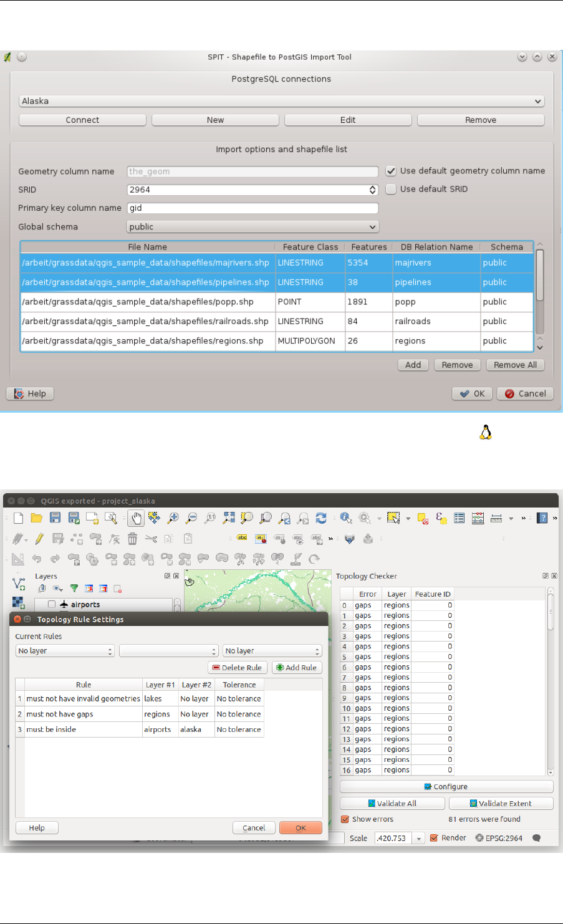Select the regions.shp row in shapefile list
Screen dimensions: 563x924
point(277,341)
